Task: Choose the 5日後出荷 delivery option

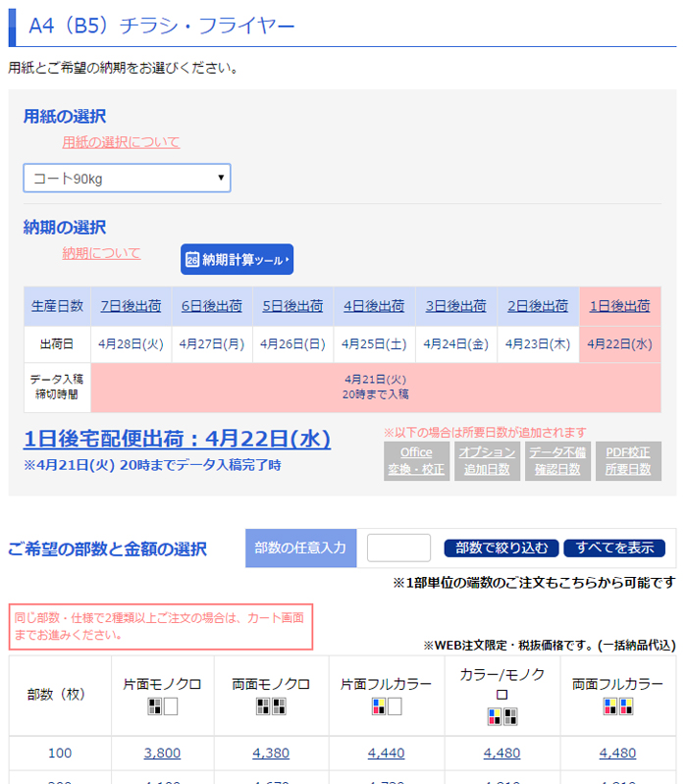Action: tap(292, 306)
